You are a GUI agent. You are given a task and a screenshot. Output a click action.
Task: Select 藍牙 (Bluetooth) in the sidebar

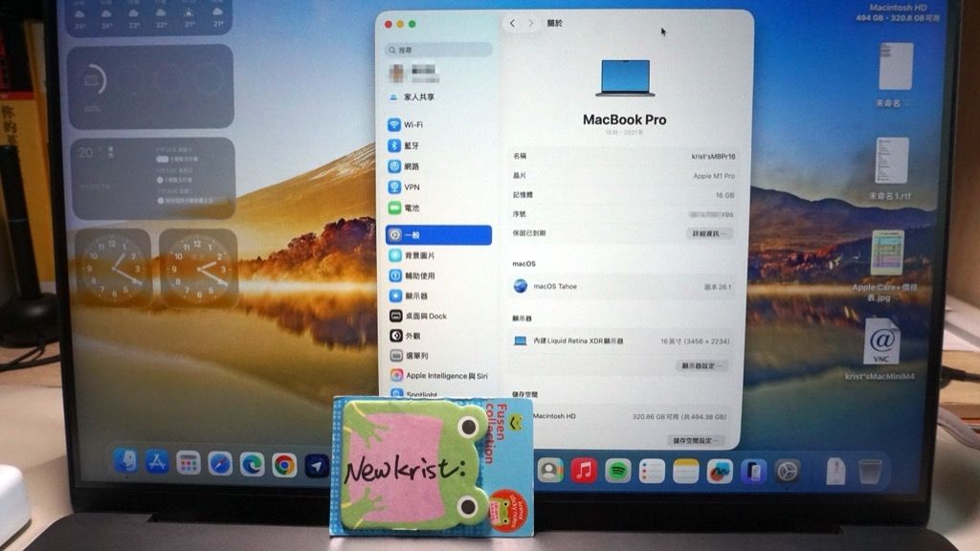tap(412, 145)
